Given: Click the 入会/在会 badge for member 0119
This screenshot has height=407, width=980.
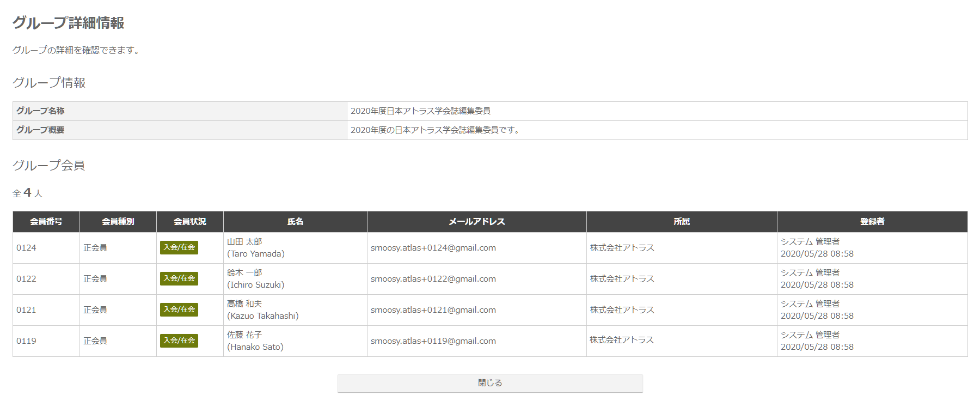Looking at the screenshot, I should (179, 341).
